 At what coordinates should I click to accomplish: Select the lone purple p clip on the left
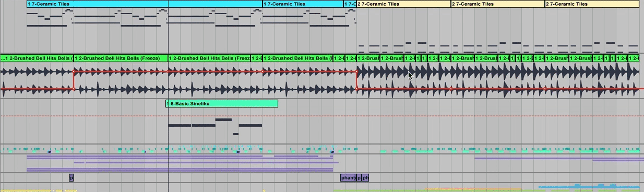(71, 178)
